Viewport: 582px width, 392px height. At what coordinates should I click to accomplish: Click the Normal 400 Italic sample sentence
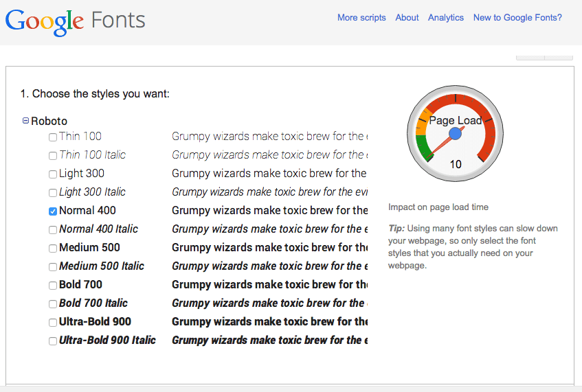270,229
